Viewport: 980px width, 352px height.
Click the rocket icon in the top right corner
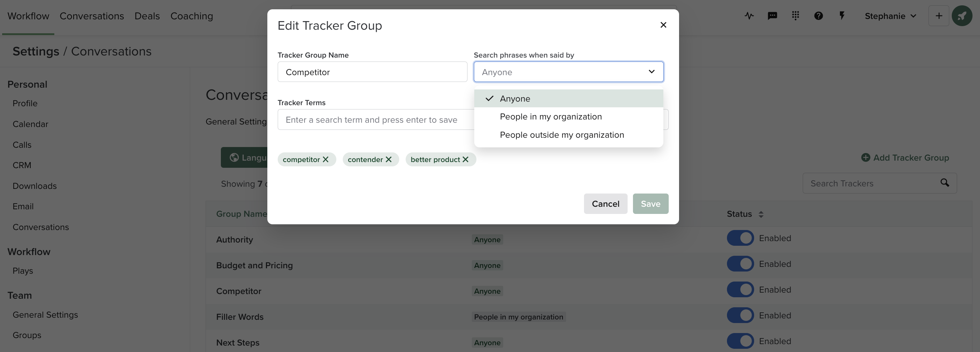[x=962, y=16]
